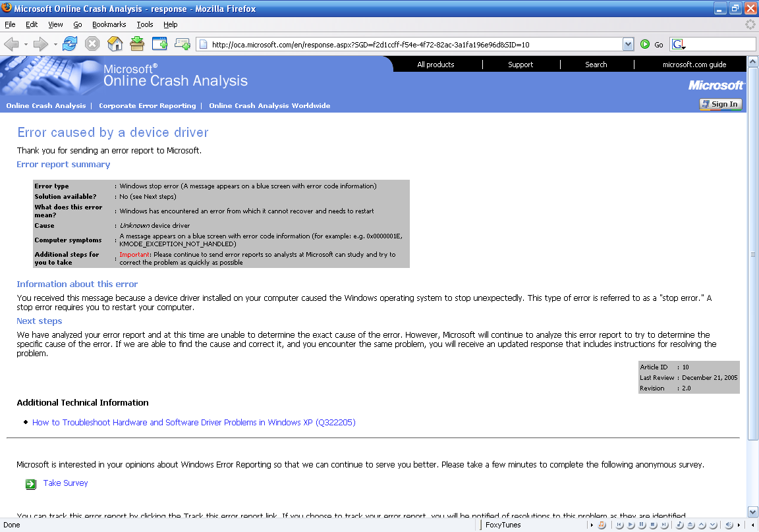This screenshot has height=532, width=759.
Task: Click the page icon in the address bar
Action: click(204, 45)
